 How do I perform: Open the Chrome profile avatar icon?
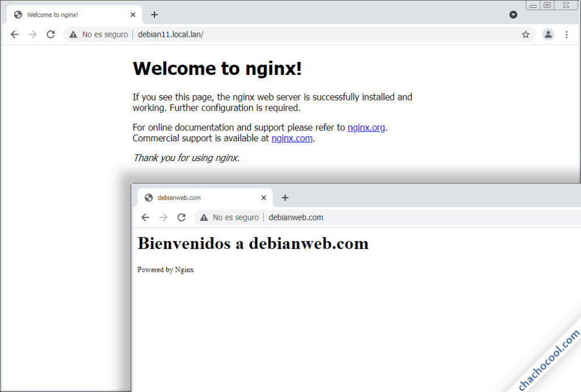point(548,34)
